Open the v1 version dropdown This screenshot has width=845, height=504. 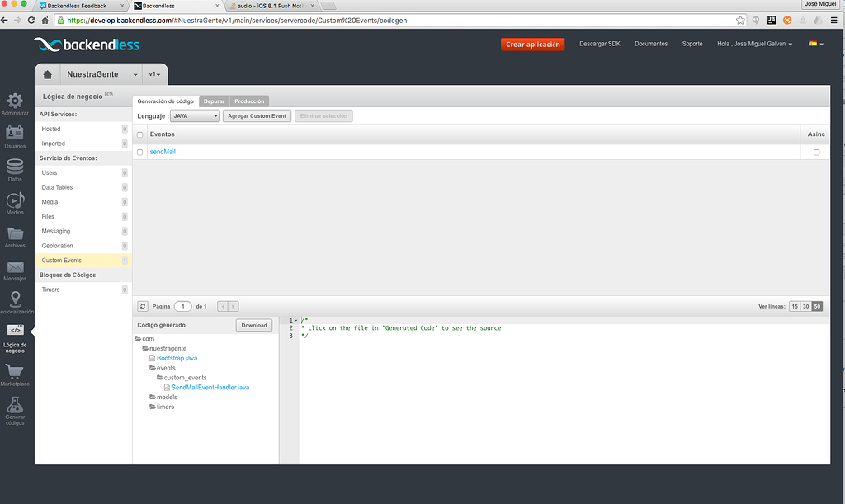click(154, 74)
